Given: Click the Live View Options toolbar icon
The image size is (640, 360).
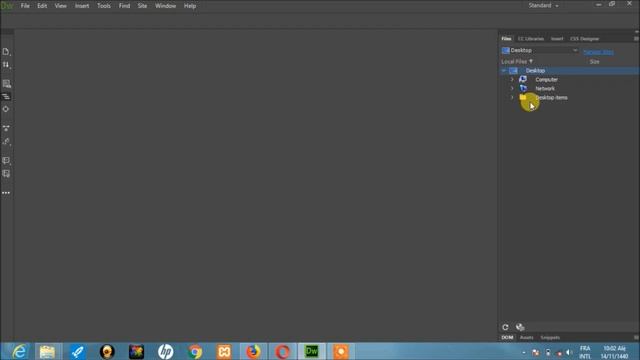Looking at the screenshot, I should click(x=6, y=84).
